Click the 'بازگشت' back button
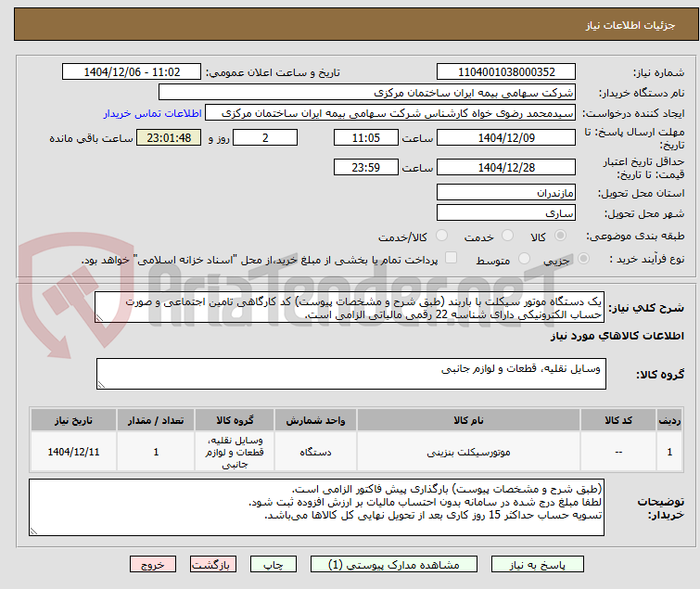700x589 pixels. point(213,565)
